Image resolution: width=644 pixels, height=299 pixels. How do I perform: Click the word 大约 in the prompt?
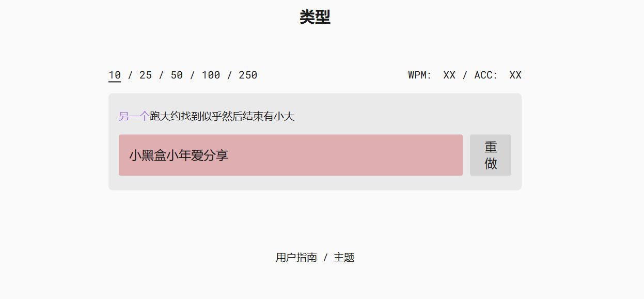point(170,116)
